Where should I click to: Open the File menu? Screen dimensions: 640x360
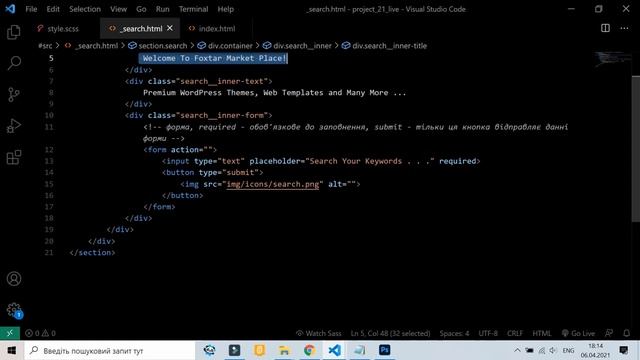pos(31,9)
